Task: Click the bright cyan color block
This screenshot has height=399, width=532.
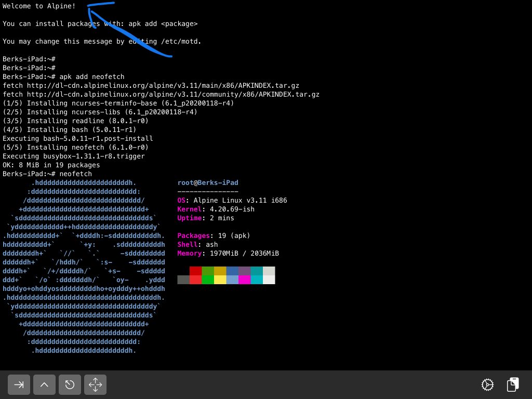Action: tap(257, 280)
